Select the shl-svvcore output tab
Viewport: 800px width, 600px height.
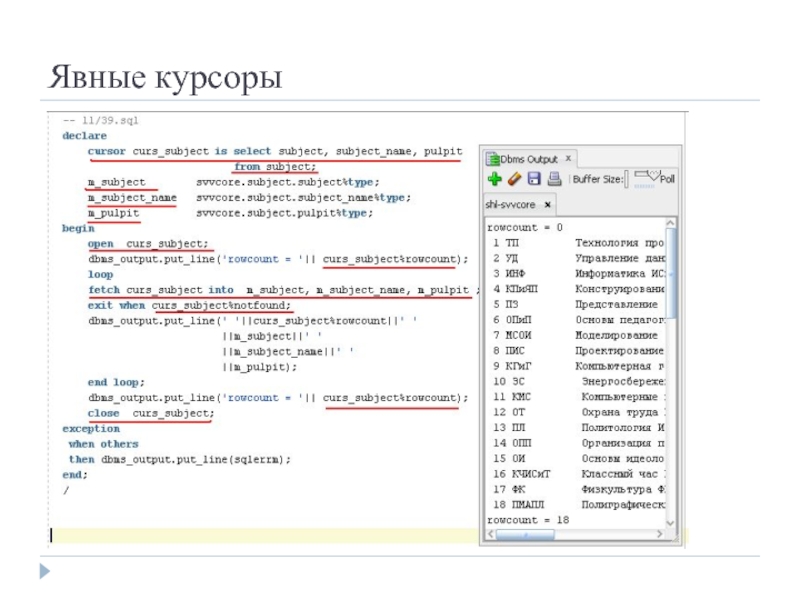tap(511, 205)
